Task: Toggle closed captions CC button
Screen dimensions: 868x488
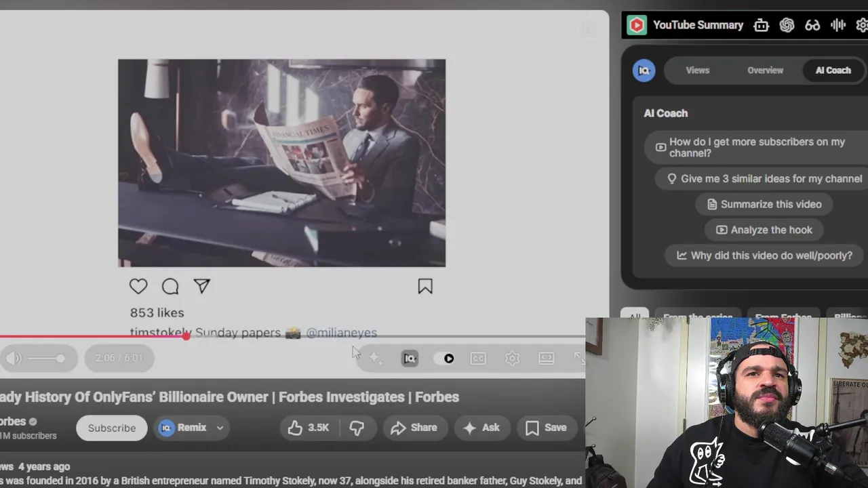Action: click(x=478, y=359)
